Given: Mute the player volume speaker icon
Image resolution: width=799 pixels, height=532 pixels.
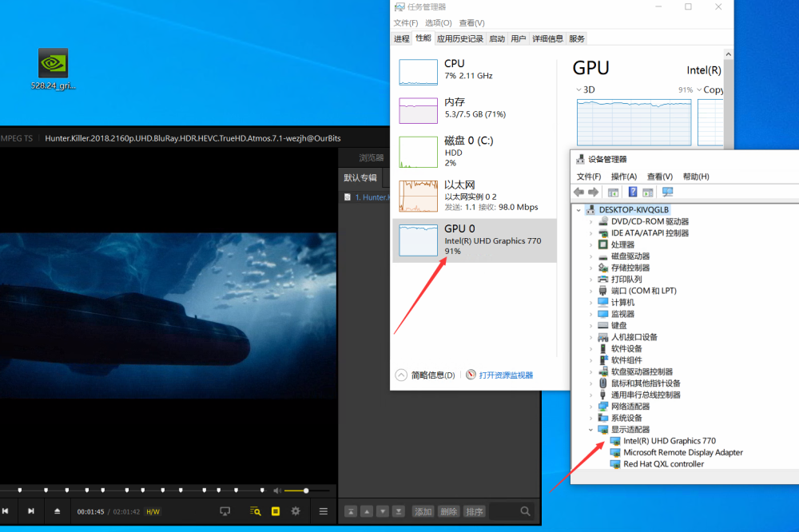Looking at the screenshot, I should pyautogui.click(x=276, y=490).
